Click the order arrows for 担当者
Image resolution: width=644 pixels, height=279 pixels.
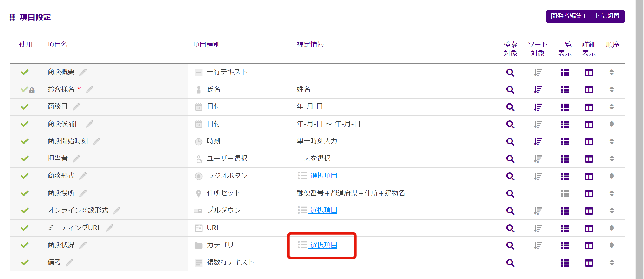pyautogui.click(x=612, y=159)
